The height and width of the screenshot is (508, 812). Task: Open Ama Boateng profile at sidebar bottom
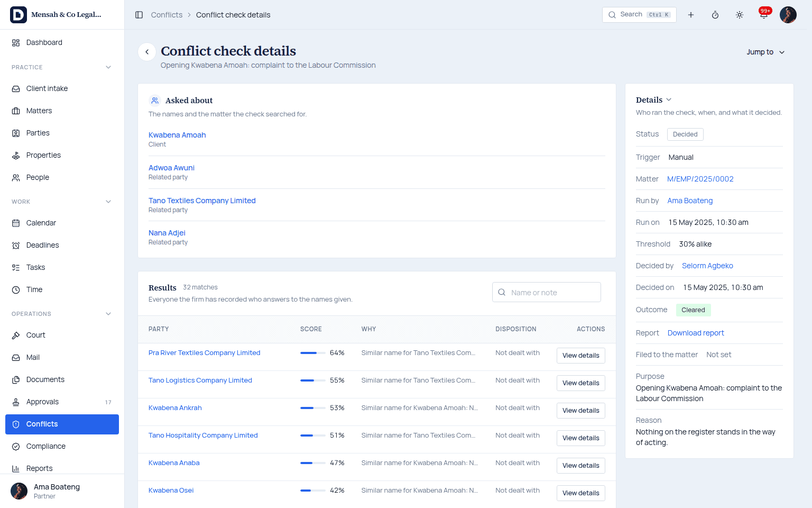click(x=62, y=491)
